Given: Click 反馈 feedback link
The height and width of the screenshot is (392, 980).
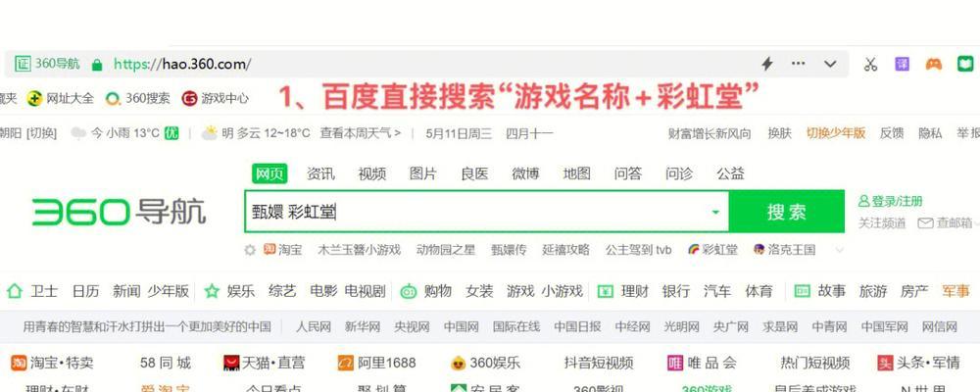Looking at the screenshot, I should tap(892, 133).
